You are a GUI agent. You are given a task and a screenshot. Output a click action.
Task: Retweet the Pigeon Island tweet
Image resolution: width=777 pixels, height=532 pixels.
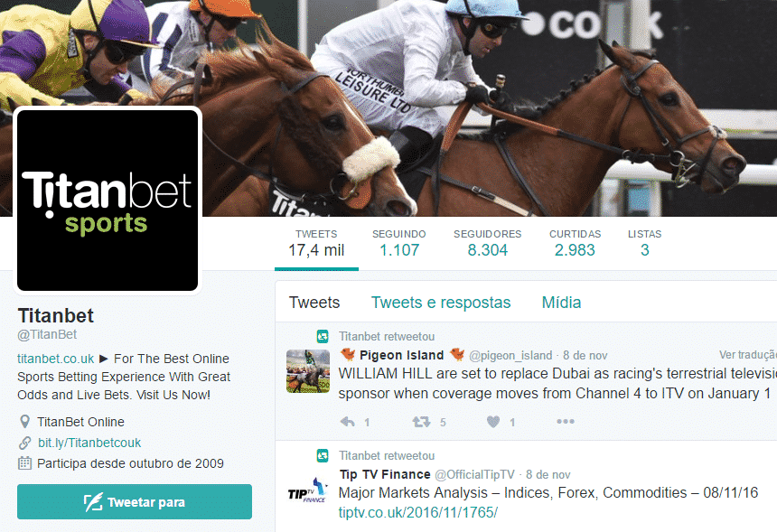[421, 422]
